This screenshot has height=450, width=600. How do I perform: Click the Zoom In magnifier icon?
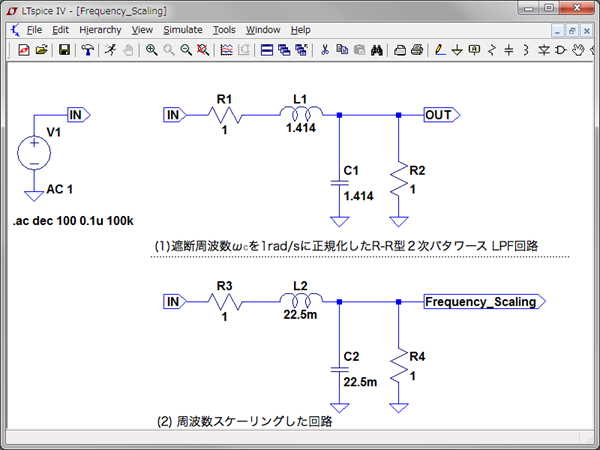pos(151,50)
